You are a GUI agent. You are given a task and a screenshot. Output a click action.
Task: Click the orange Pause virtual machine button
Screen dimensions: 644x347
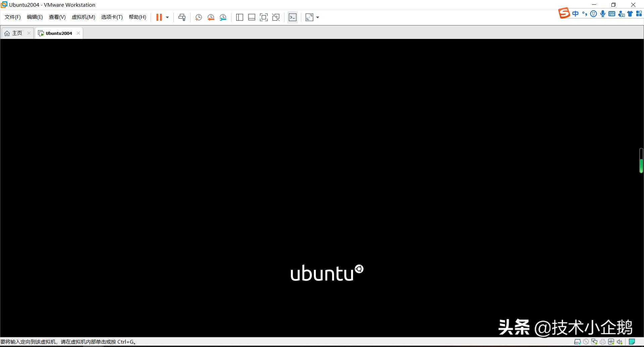[x=159, y=17]
